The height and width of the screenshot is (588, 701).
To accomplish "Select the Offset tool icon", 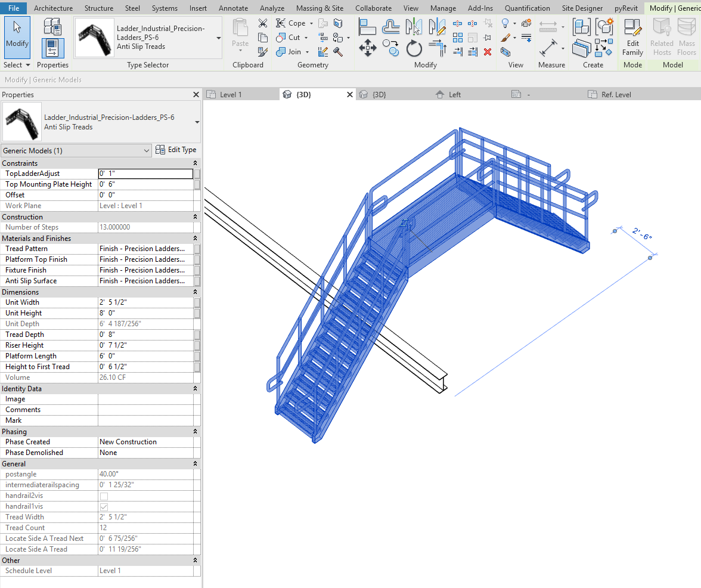I will point(390,26).
